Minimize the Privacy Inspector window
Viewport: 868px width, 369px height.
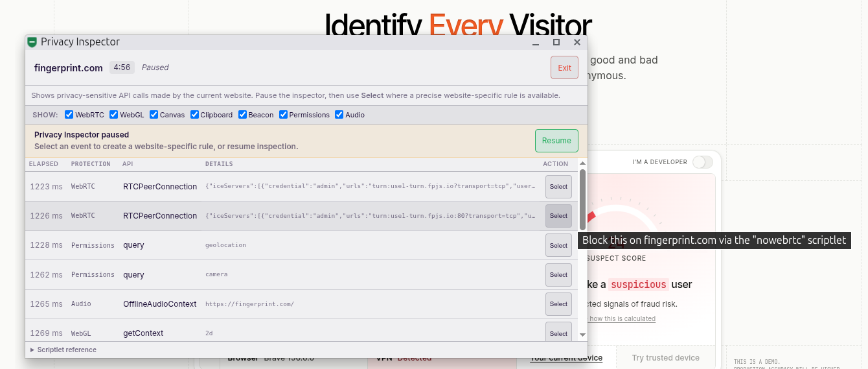click(536, 42)
